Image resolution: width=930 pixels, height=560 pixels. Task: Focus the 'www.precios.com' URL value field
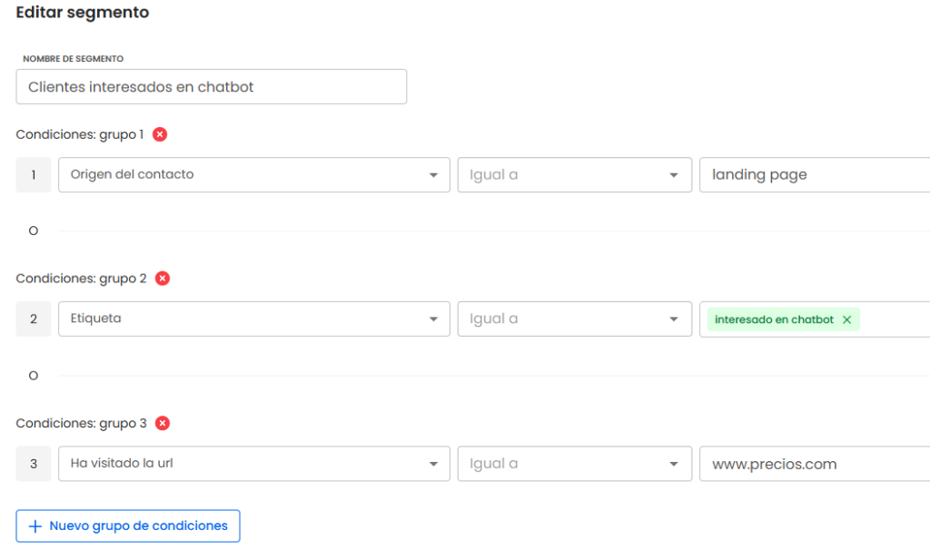(814, 464)
